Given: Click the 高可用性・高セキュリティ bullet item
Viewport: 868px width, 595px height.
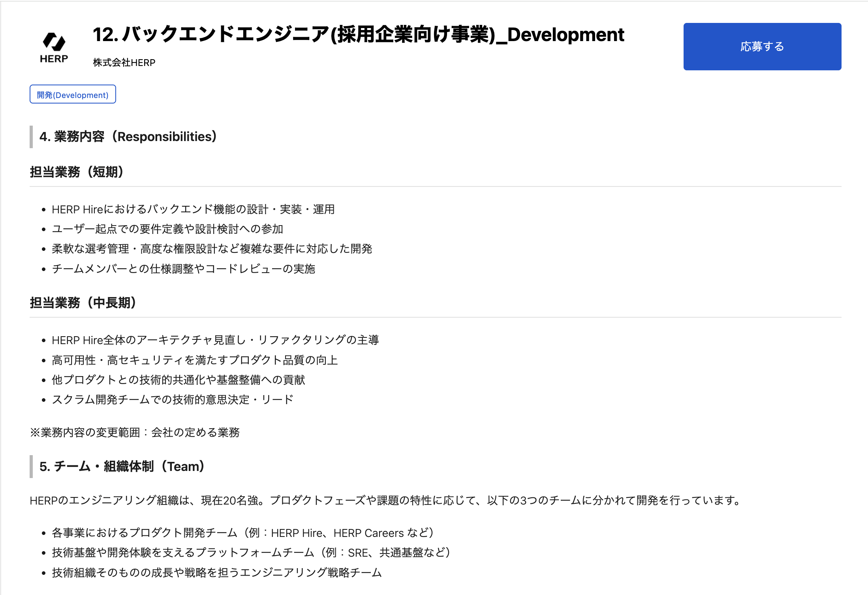Looking at the screenshot, I should click(195, 360).
